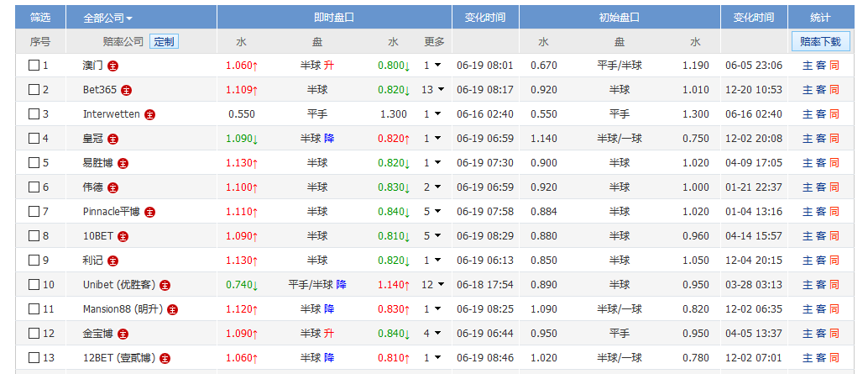Click the red 主 icon beside Pinnacle平博

[149, 212]
